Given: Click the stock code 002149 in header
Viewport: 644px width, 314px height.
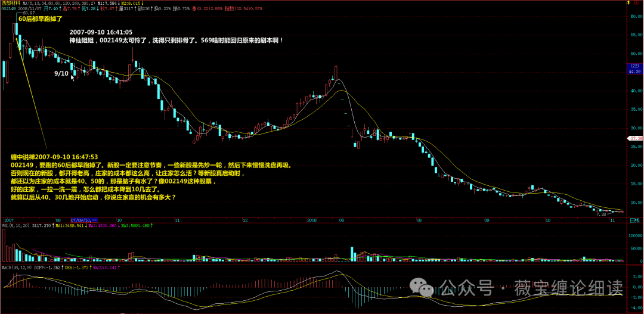Looking at the screenshot, I should 8,8.
